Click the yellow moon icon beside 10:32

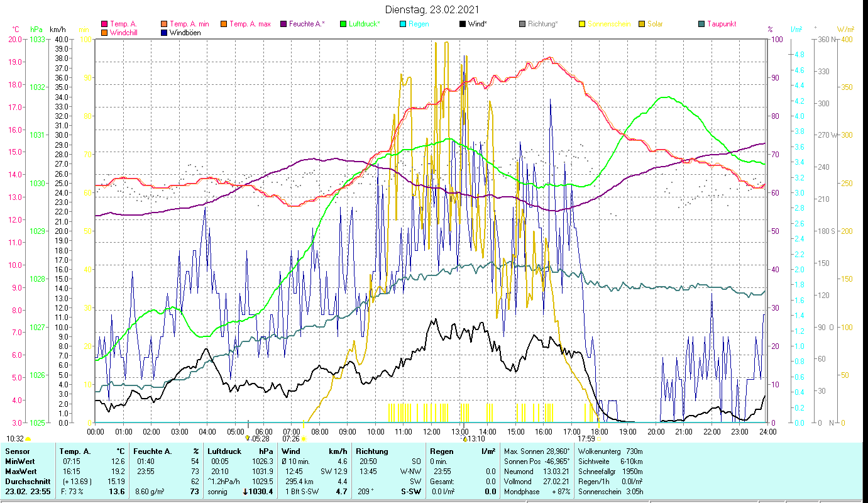click(x=28, y=439)
